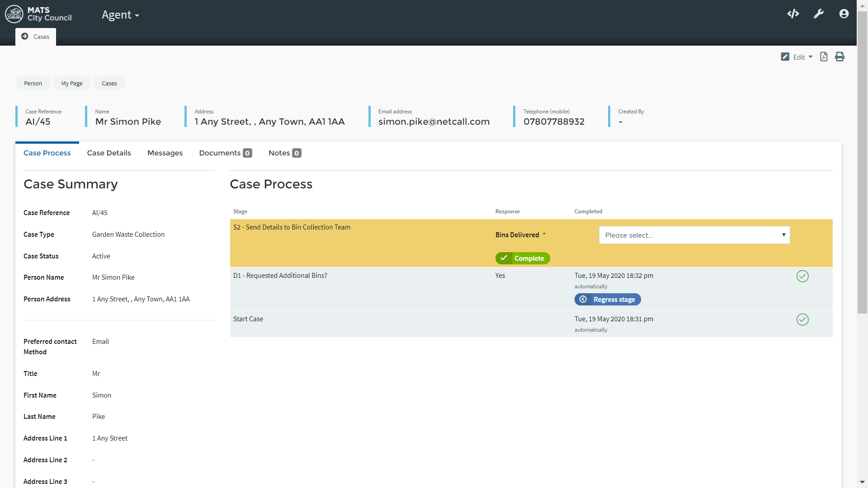This screenshot has width=868, height=488.
Task: Open the wrench settings icon
Action: [x=819, y=14]
